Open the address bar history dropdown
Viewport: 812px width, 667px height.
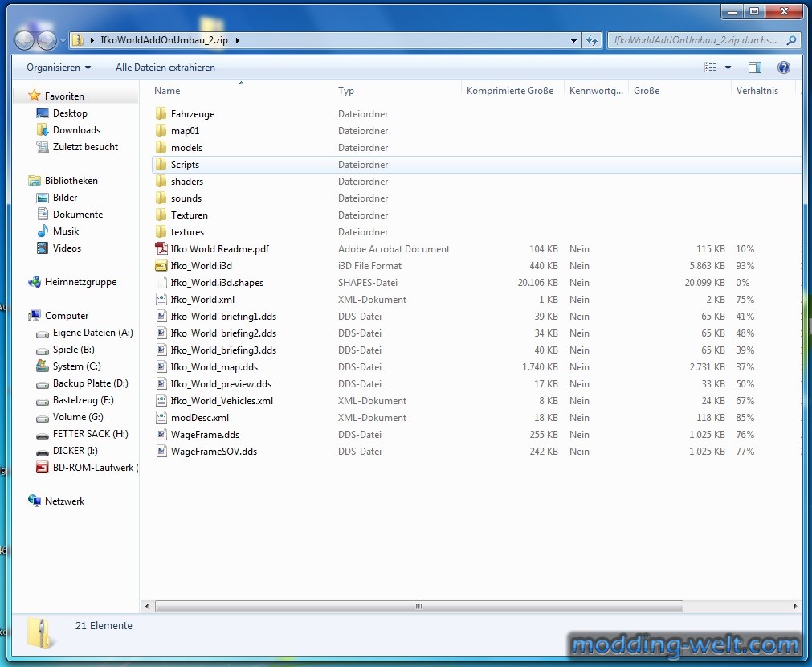tap(573, 40)
